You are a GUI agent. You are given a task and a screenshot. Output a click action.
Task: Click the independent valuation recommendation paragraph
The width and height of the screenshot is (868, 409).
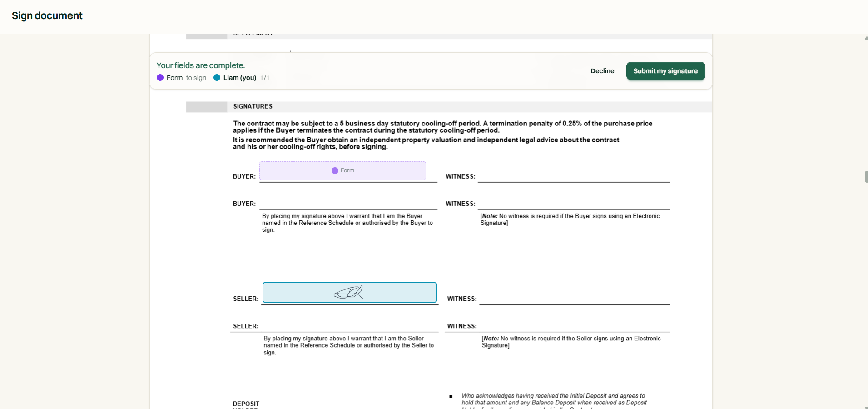(x=426, y=143)
